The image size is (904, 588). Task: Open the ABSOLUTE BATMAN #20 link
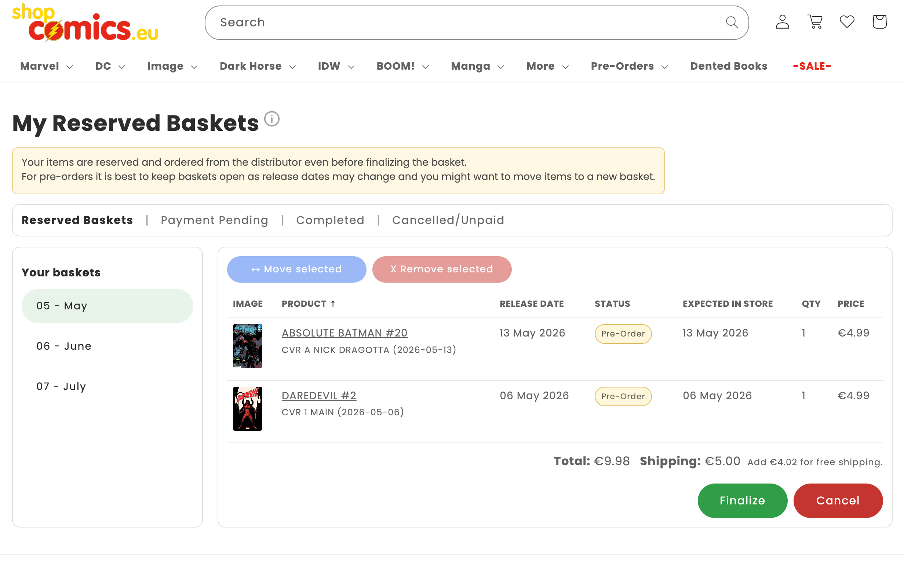point(345,333)
